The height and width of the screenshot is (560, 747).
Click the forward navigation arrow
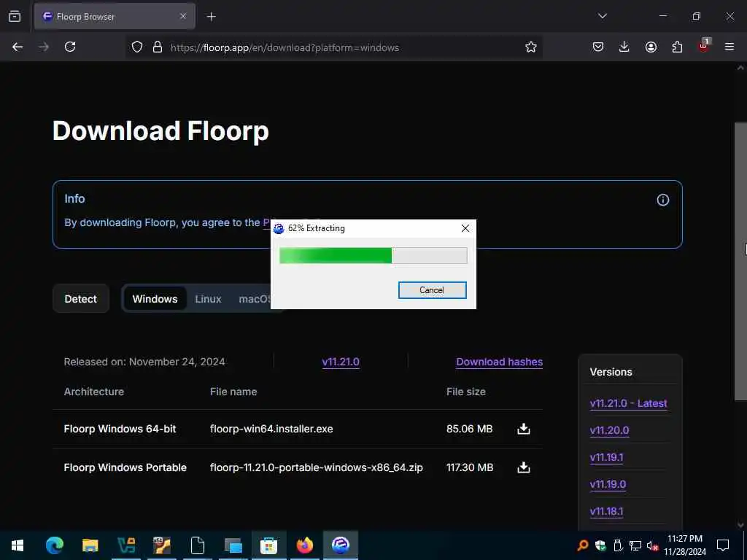pyautogui.click(x=44, y=47)
